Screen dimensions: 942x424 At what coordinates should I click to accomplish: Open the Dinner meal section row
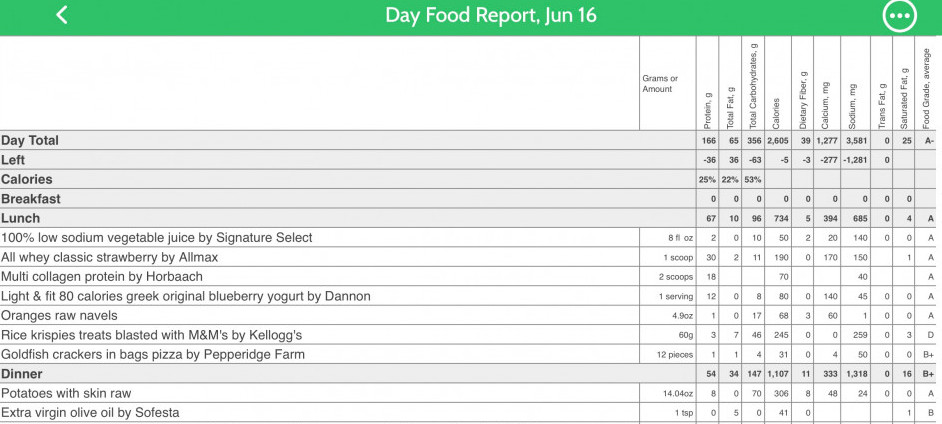click(471, 374)
